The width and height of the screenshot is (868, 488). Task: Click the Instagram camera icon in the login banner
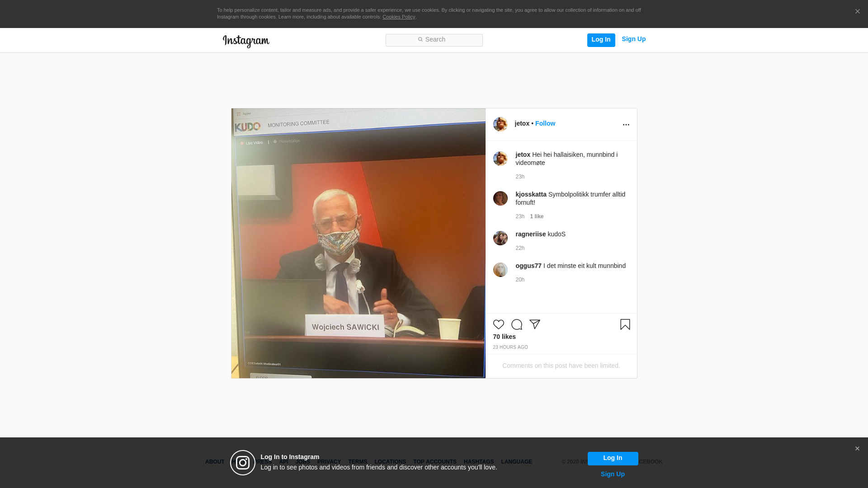243,463
